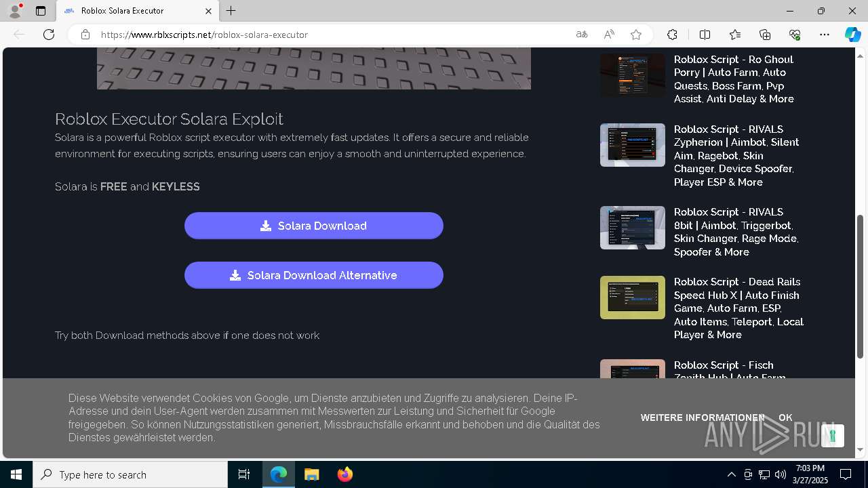This screenshot has width=868, height=488.
Task: Open RIVALS Zypherion script link
Action: click(x=736, y=155)
